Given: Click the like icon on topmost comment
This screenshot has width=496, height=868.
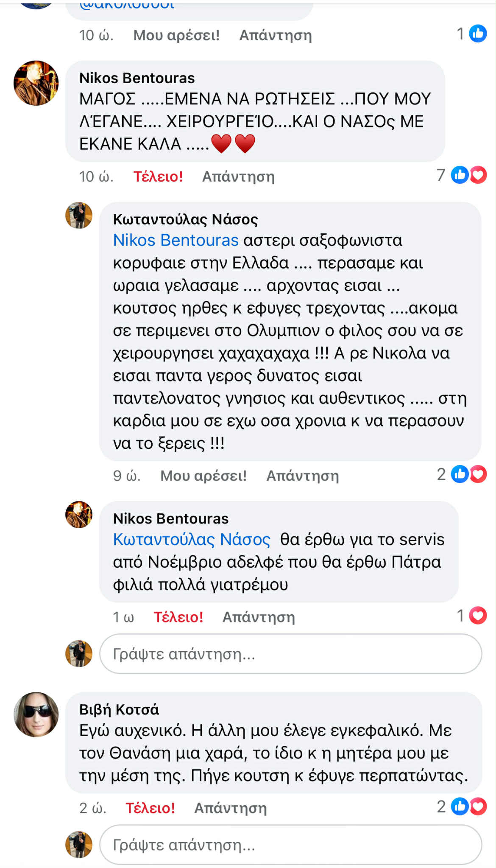Looking at the screenshot, I should (478, 34).
